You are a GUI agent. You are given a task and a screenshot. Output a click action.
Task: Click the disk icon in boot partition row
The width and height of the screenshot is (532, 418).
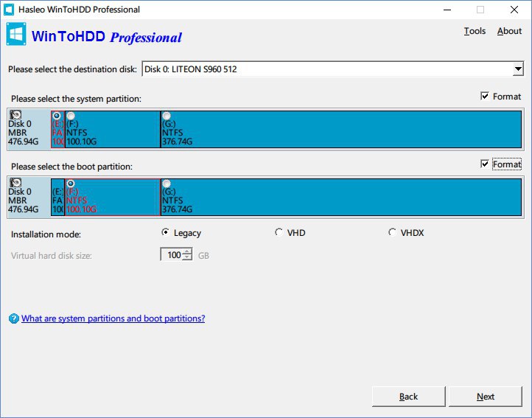click(x=15, y=183)
